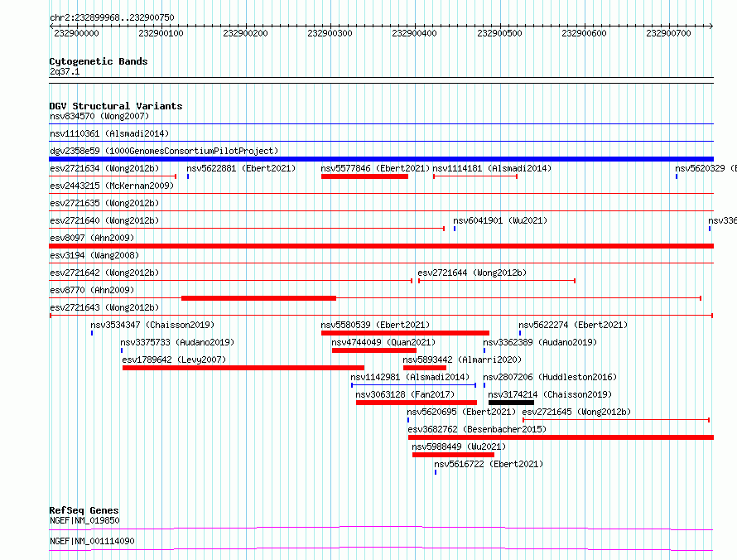Click esv2721642 (Wong2012b) label
This screenshot has width=737, height=560.
104,273
